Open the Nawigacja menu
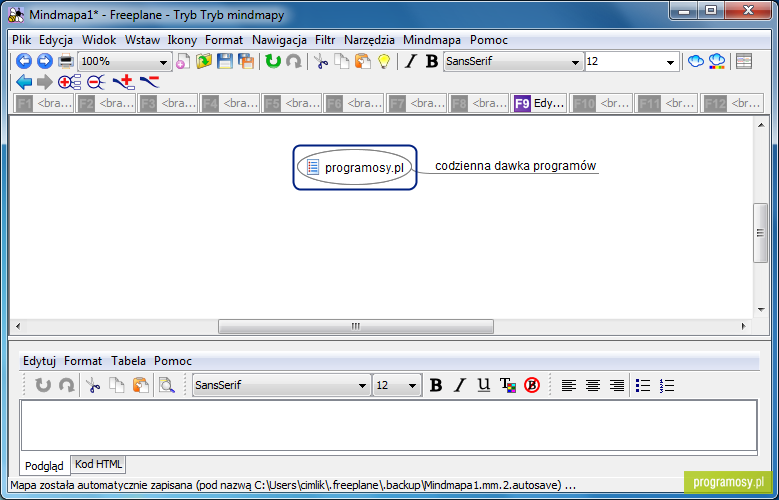This screenshot has width=779, height=500. 279,40
